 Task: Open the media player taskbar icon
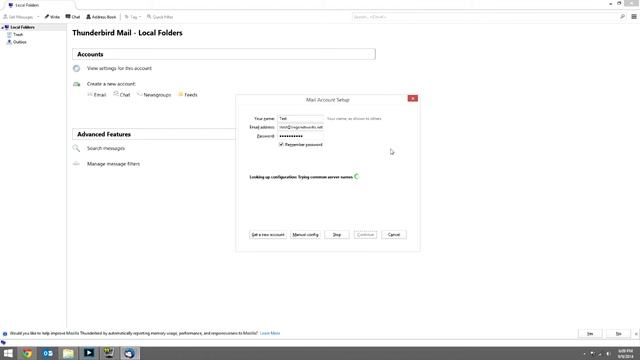tap(89, 353)
